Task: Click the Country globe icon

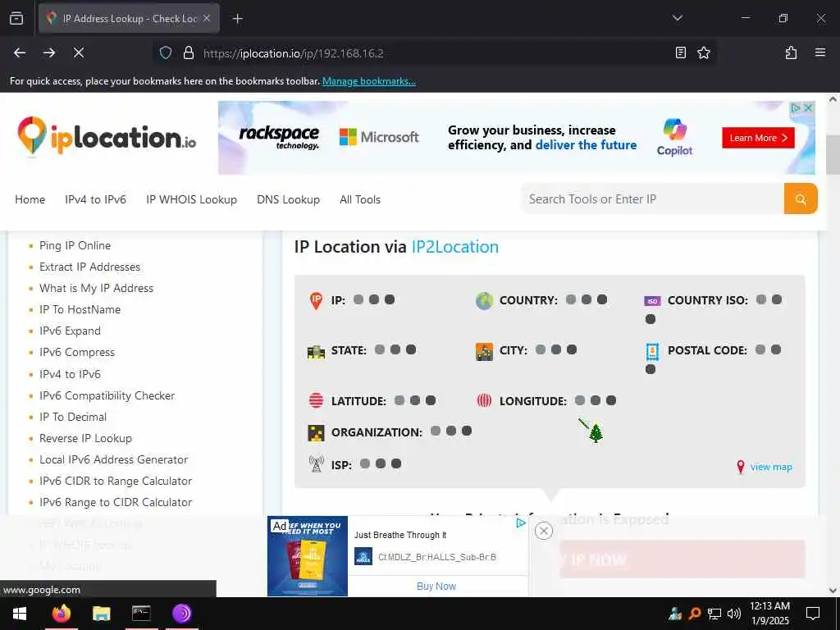Action: [x=484, y=300]
